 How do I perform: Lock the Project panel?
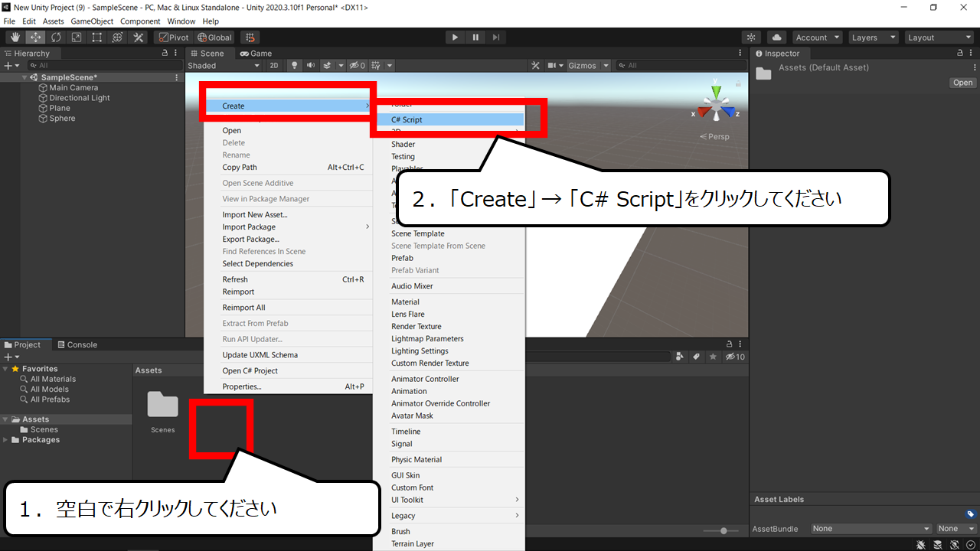click(x=729, y=345)
